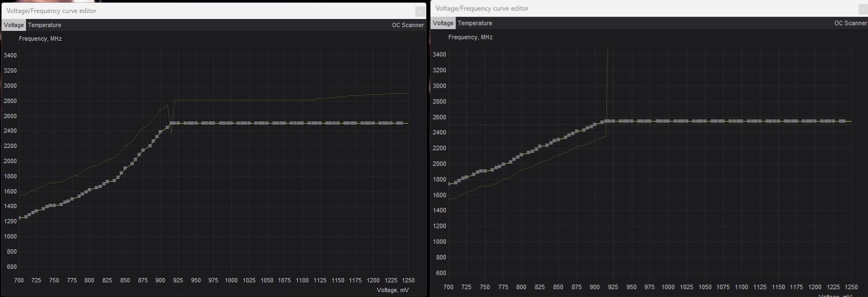Click 'Frequency, MHz' axis label in left window
Image resolution: width=868 pixels, height=297 pixels.
pyautogui.click(x=40, y=38)
